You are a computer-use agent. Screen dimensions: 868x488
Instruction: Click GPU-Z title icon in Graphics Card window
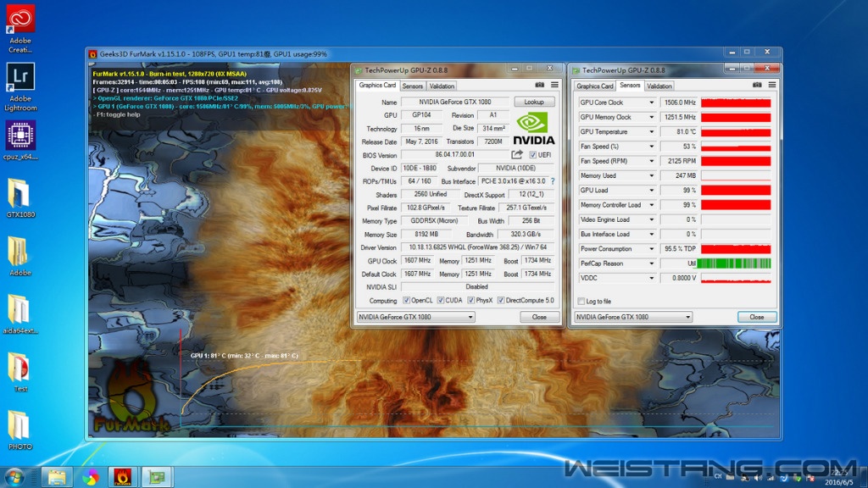[x=359, y=70]
